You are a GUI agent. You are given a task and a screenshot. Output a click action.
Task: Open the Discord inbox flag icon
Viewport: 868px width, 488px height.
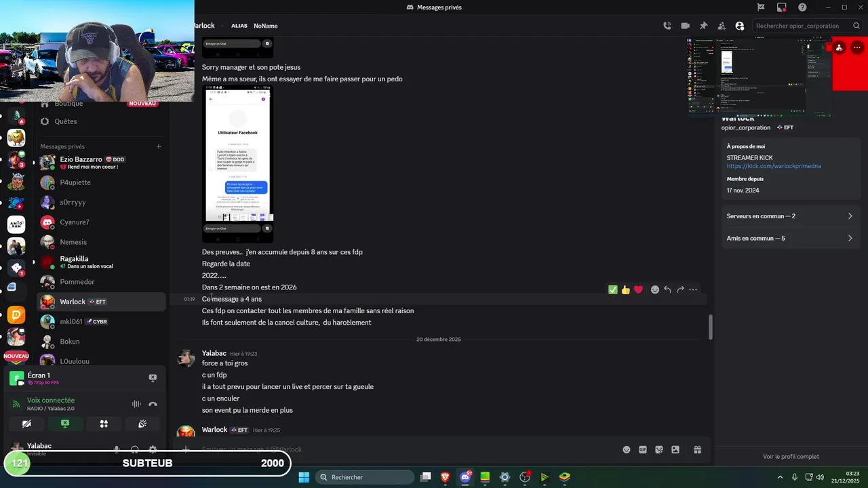[x=761, y=7]
